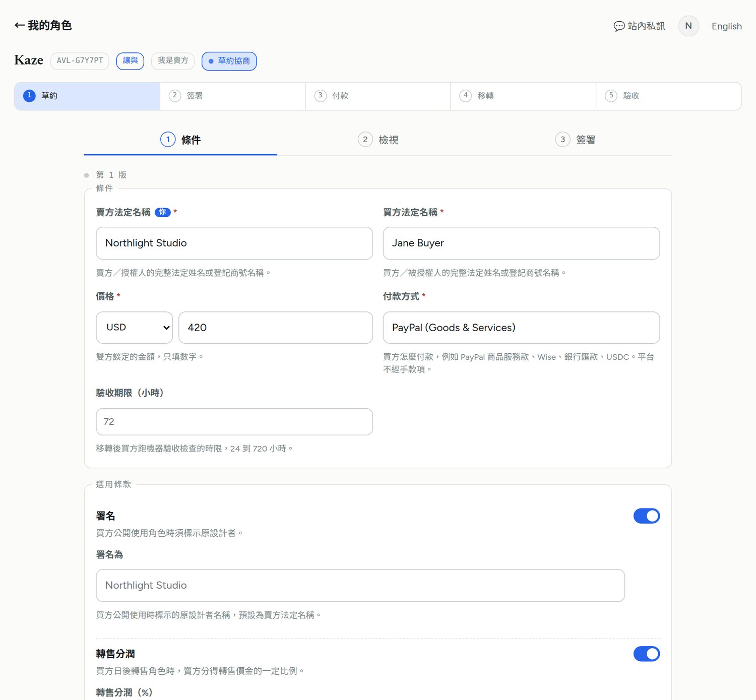Open 站內私訊 chat bubble icon
756x700 pixels.
(619, 26)
